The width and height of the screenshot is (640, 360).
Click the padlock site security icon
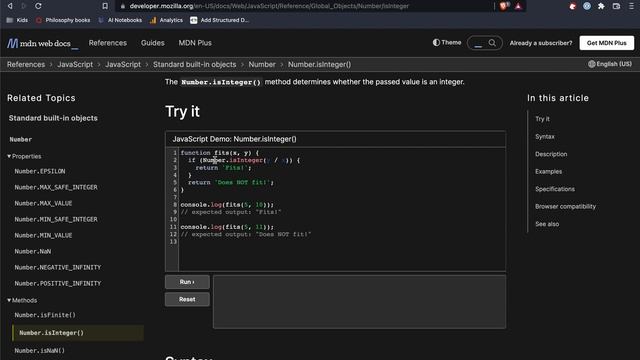123,6
